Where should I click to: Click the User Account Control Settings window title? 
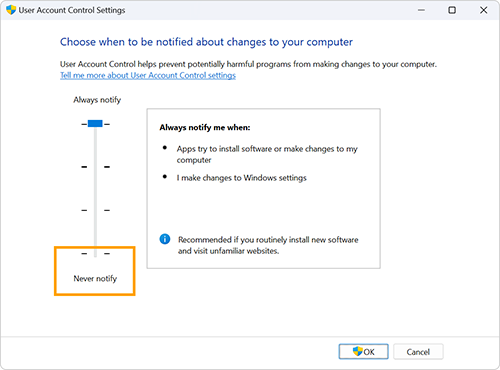click(72, 10)
